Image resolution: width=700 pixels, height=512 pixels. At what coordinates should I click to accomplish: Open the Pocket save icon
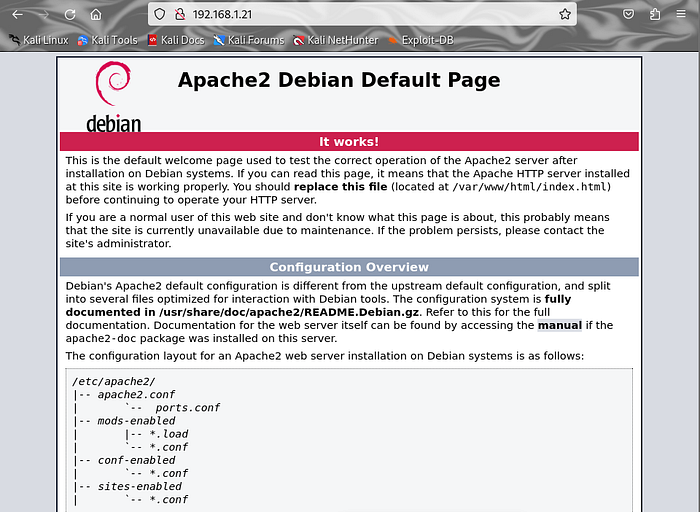(628, 15)
